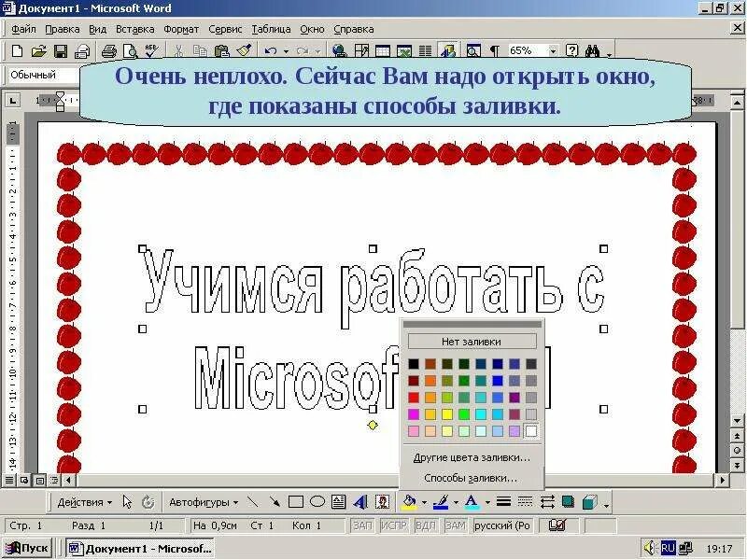
Task: Expand the Line Color dropdown arrow
Action: point(456,502)
